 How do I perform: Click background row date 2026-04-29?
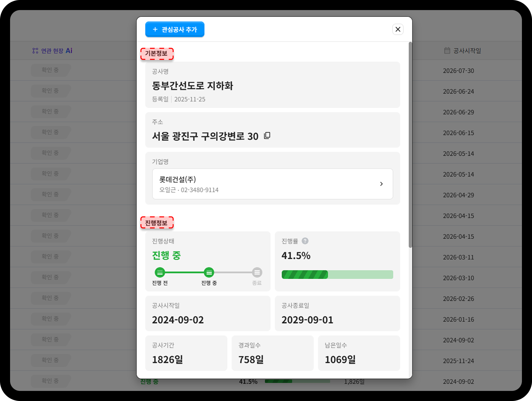458,195
